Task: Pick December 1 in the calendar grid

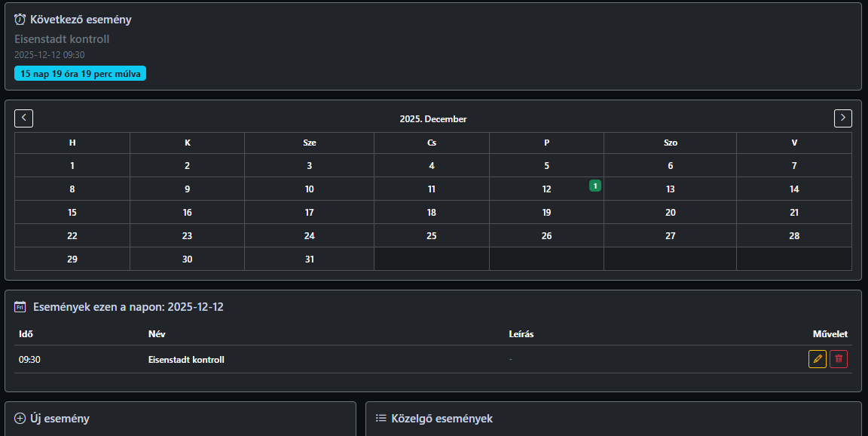Action: [72, 166]
